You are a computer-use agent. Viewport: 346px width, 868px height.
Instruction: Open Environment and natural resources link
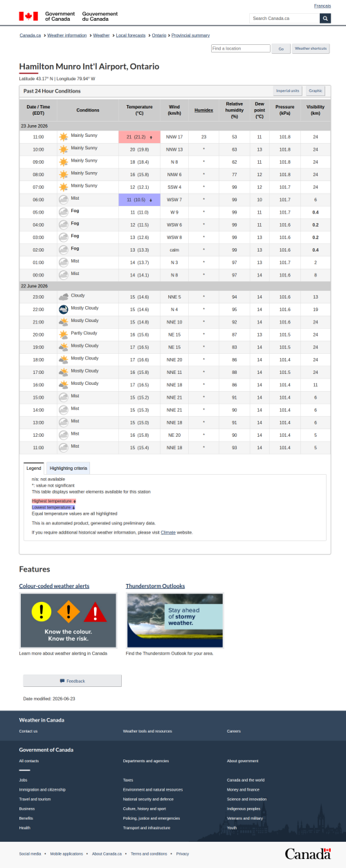pos(153,789)
